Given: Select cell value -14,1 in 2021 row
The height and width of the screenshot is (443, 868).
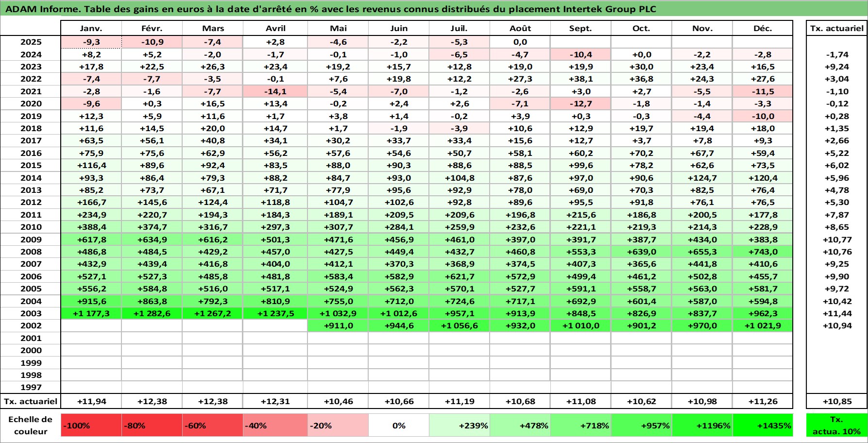Looking at the screenshot, I should coord(275,91).
